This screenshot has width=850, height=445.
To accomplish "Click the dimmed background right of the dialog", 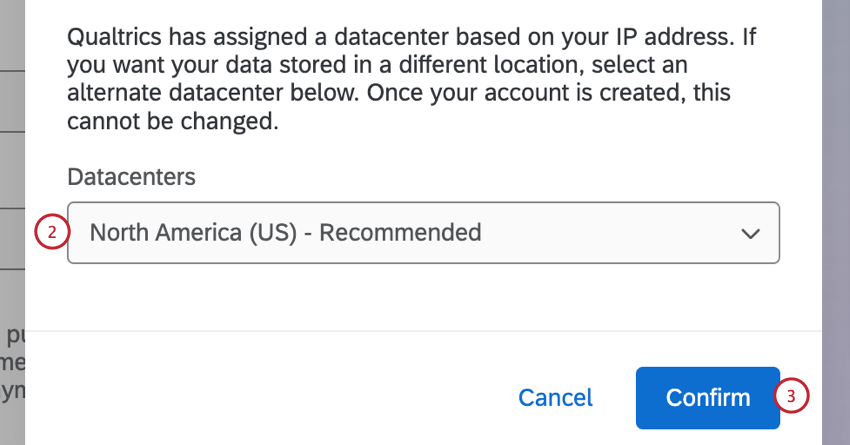I will 836,200.
